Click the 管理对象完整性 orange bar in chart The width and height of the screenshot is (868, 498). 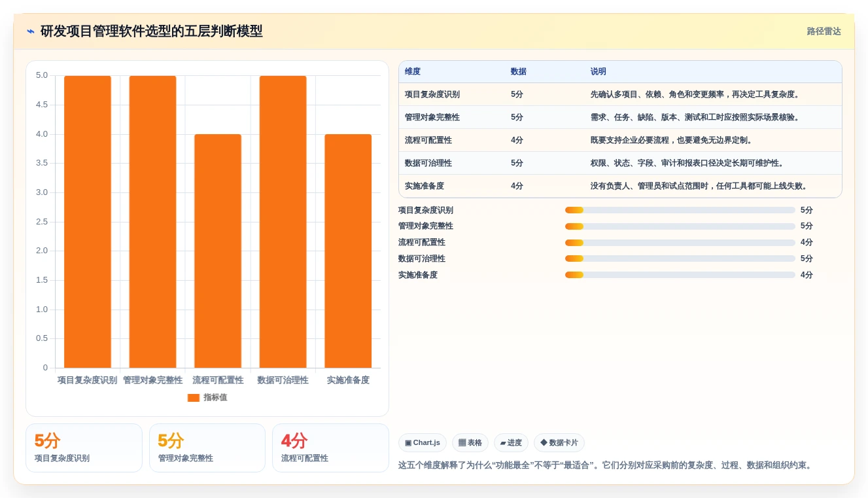pyautogui.click(x=152, y=222)
